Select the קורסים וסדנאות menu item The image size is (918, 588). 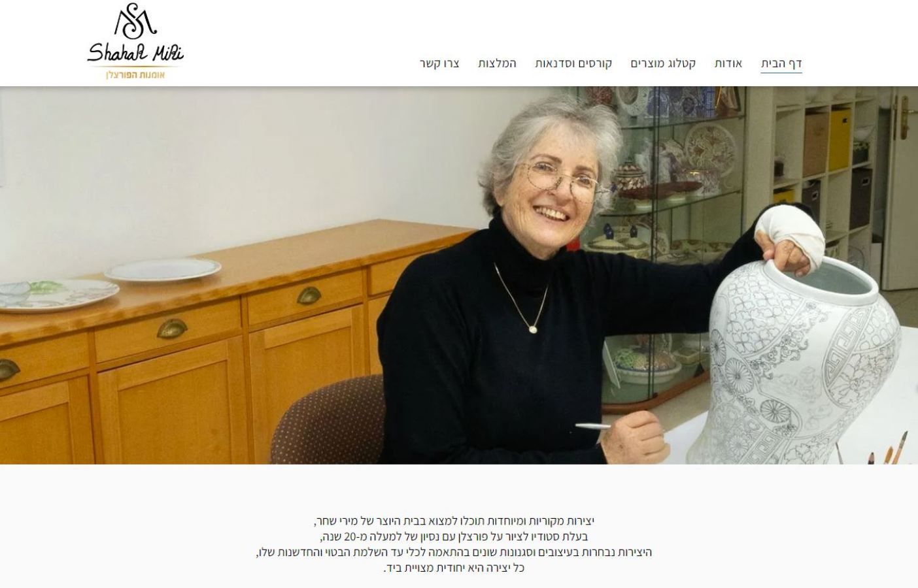[x=573, y=63]
